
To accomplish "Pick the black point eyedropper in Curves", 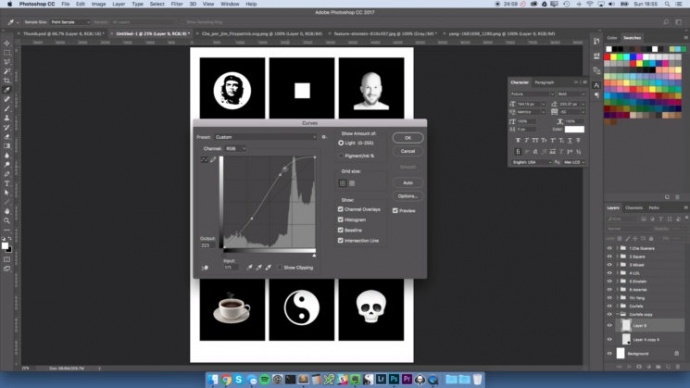I will coord(250,267).
